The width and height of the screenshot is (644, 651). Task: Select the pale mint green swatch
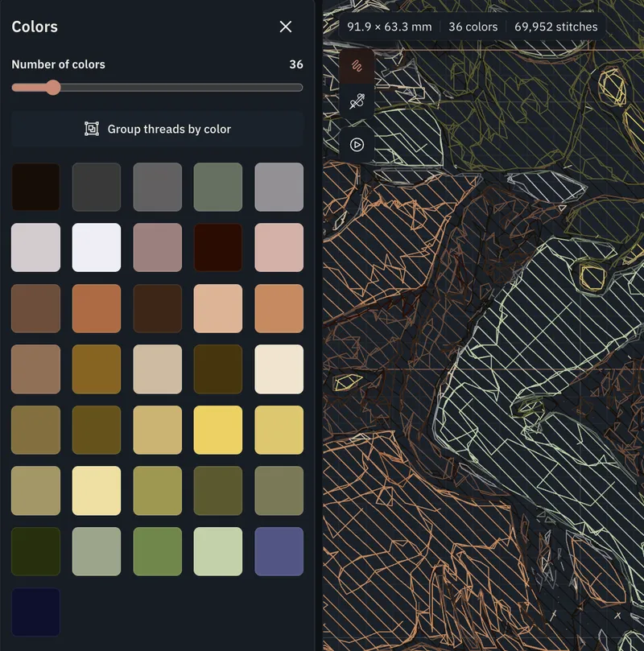click(x=218, y=551)
